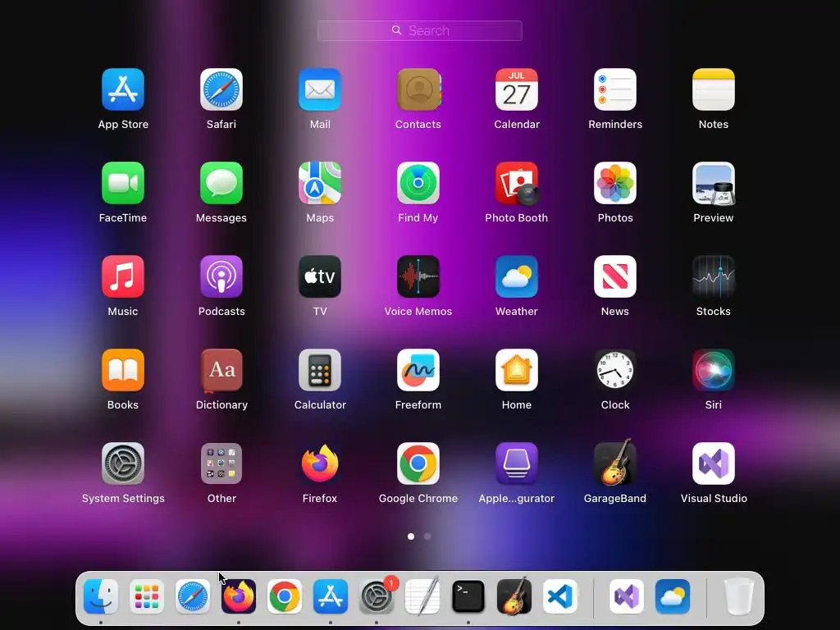Open Visual Studio in the Dock
The height and width of the screenshot is (630, 840).
coord(627,596)
